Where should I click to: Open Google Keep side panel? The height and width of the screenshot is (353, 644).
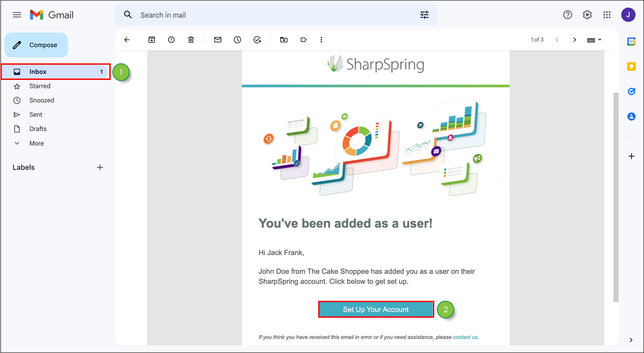pos(631,66)
